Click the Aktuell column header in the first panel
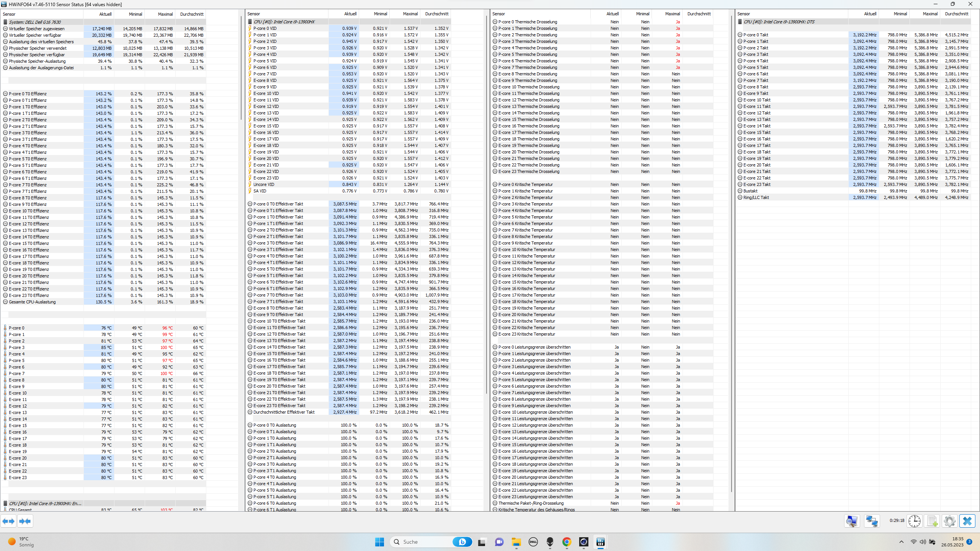 coord(105,14)
